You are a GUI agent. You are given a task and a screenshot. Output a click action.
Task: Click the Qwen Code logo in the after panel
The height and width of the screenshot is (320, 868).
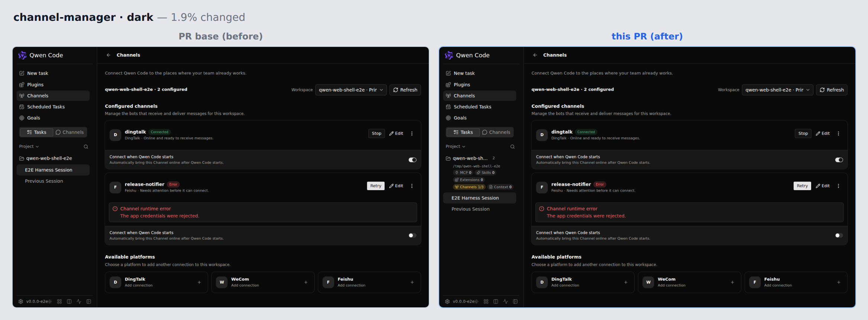[x=449, y=55]
